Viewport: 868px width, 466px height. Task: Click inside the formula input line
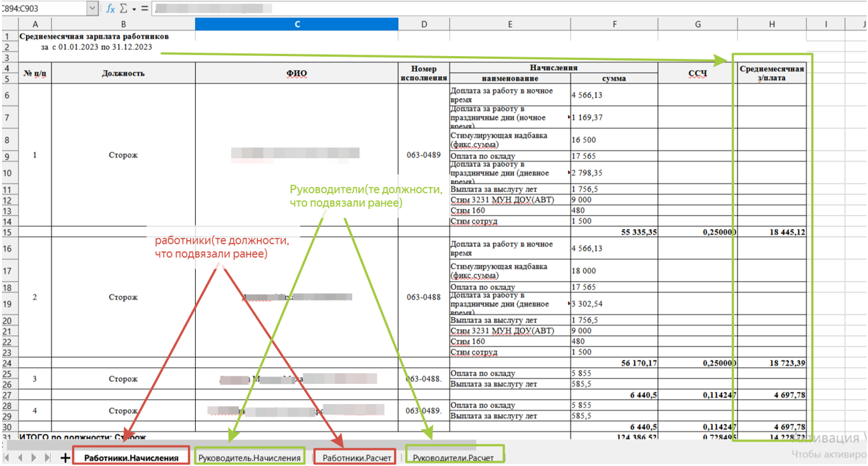point(468,9)
